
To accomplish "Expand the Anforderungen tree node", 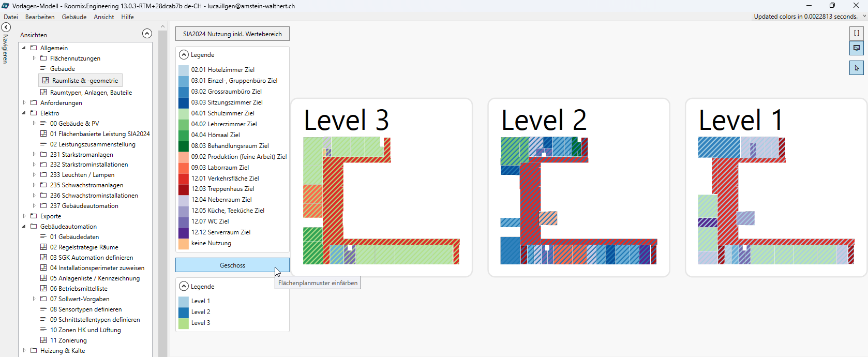I will (x=24, y=103).
